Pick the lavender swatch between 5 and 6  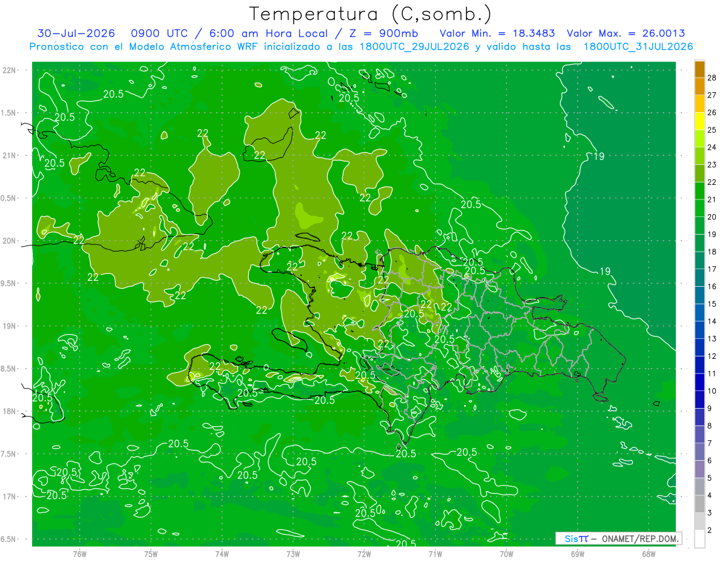tap(699, 469)
